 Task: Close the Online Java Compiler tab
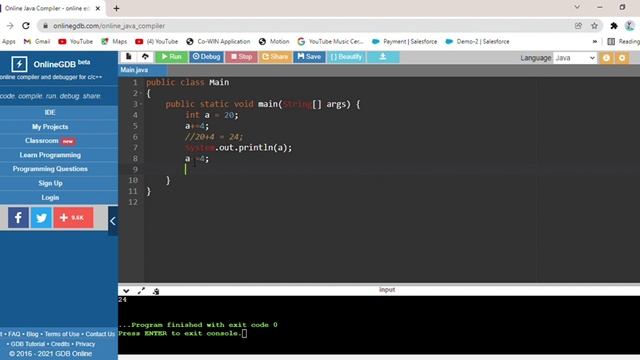click(x=98, y=8)
